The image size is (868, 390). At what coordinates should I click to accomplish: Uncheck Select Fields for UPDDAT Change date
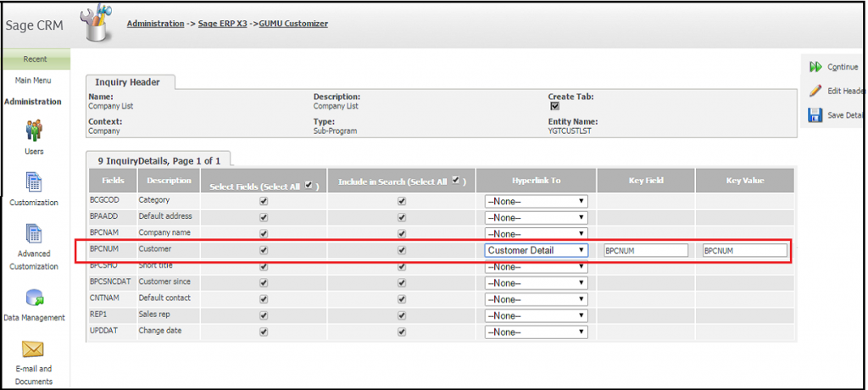coord(264,331)
